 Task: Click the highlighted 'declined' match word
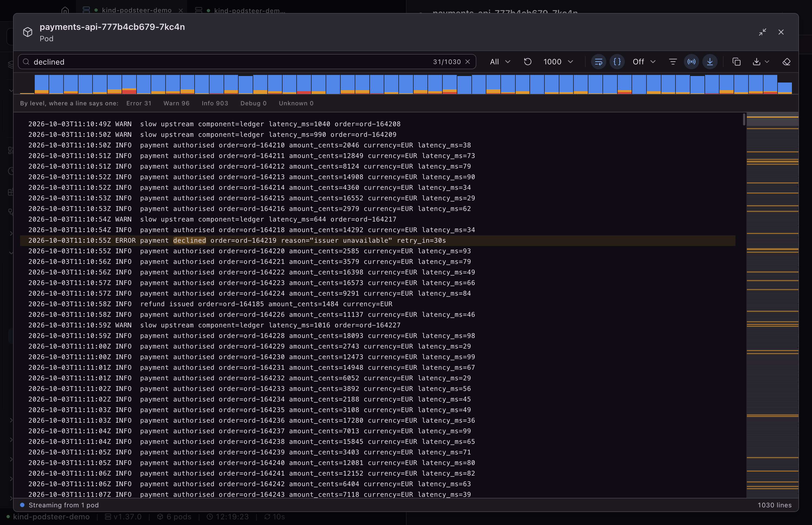[189, 240]
